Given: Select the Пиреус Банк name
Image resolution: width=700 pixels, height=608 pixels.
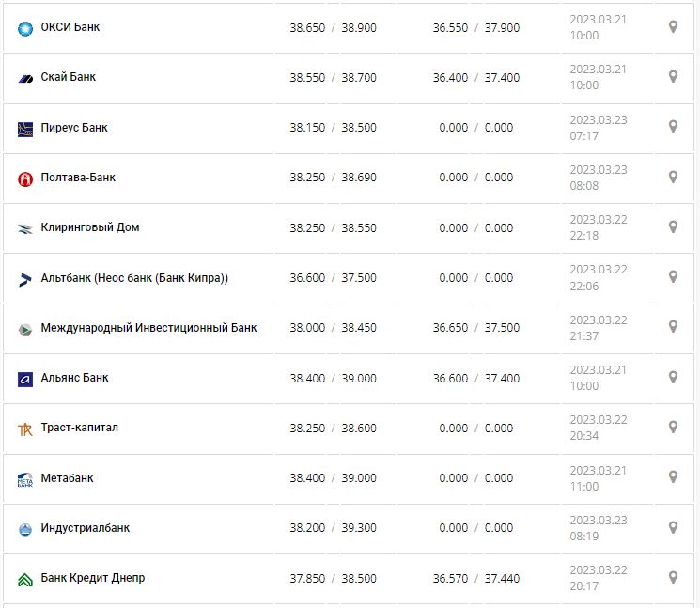Looking at the screenshot, I should pos(74,128).
